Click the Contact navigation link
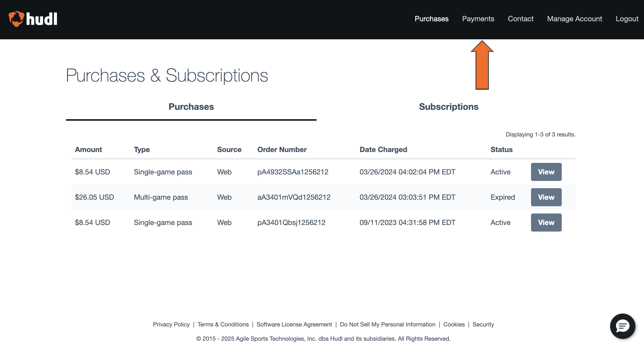 click(520, 19)
